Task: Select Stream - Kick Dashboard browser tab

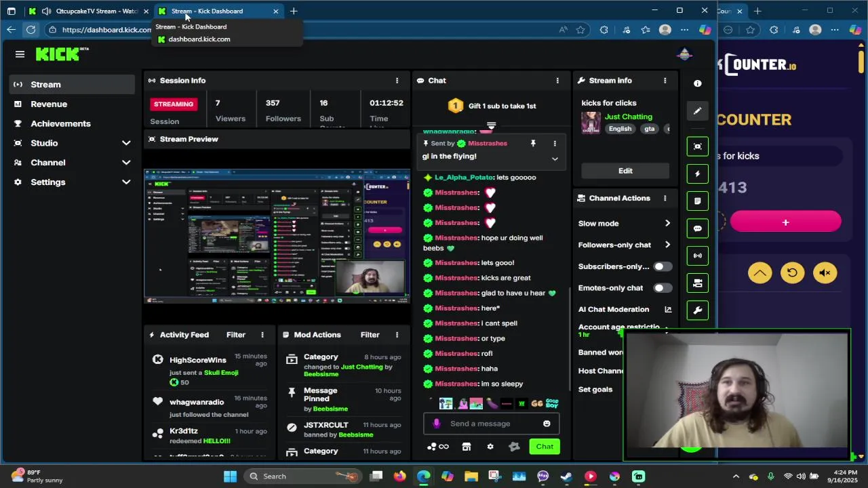Action: click(x=217, y=11)
